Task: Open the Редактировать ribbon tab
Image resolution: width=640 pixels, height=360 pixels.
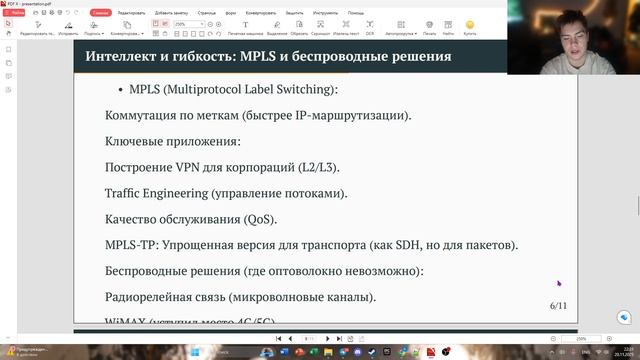Action: pyautogui.click(x=131, y=13)
